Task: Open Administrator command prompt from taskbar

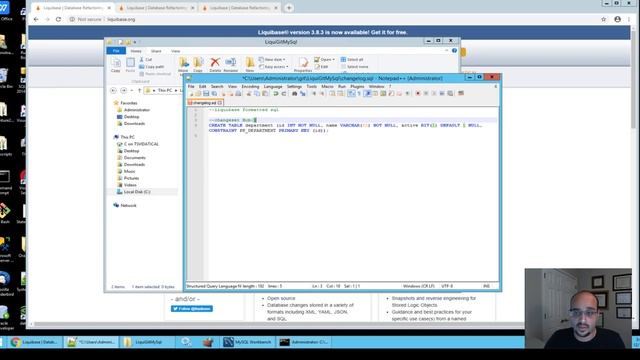Action: [x=304, y=342]
